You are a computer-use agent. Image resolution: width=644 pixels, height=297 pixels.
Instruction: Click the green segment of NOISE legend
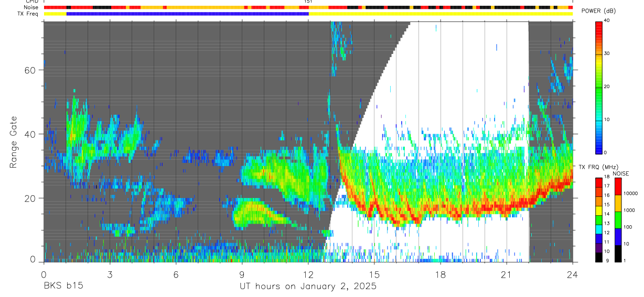point(618,220)
